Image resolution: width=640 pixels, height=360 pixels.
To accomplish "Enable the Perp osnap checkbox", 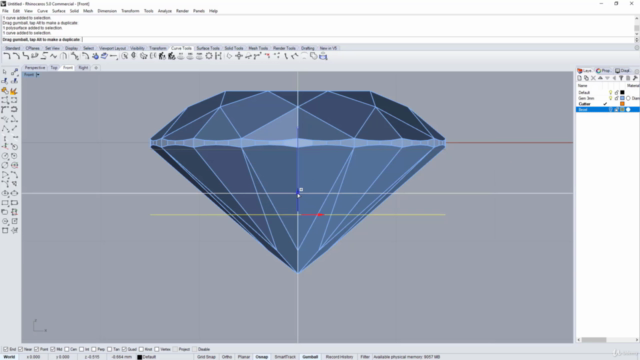I will (x=94, y=349).
